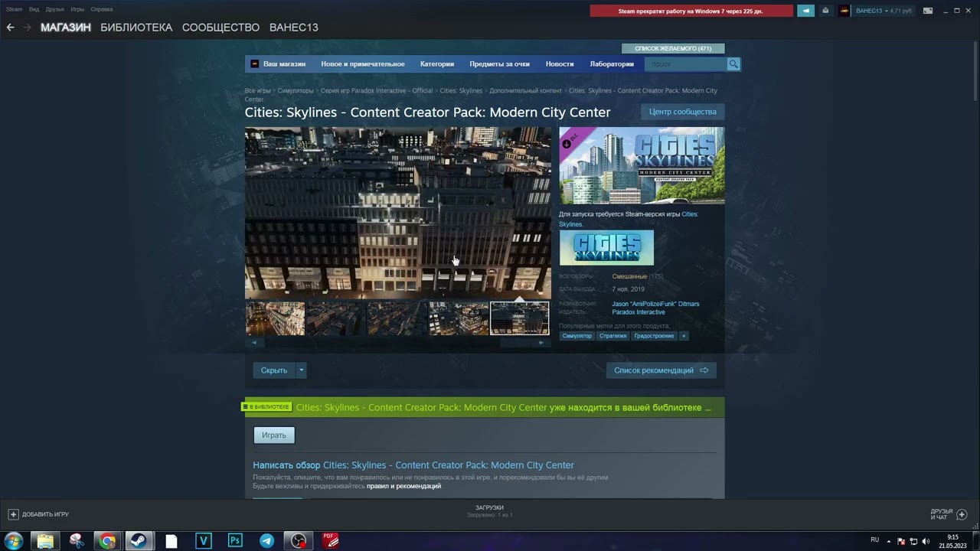The width and height of the screenshot is (980, 551).
Task: Click the search magnifier button
Action: point(733,64)
